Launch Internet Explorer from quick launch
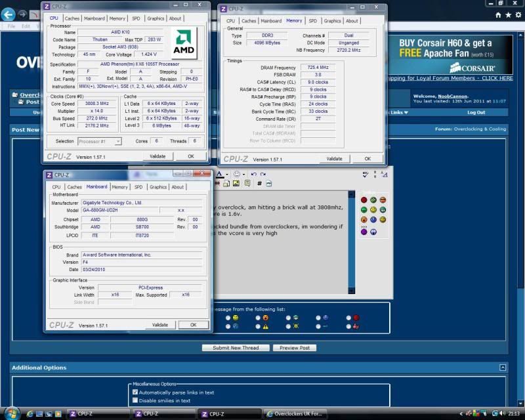This screenshot has width=525, height=420. pyautogui.click(x=30, y=414)
